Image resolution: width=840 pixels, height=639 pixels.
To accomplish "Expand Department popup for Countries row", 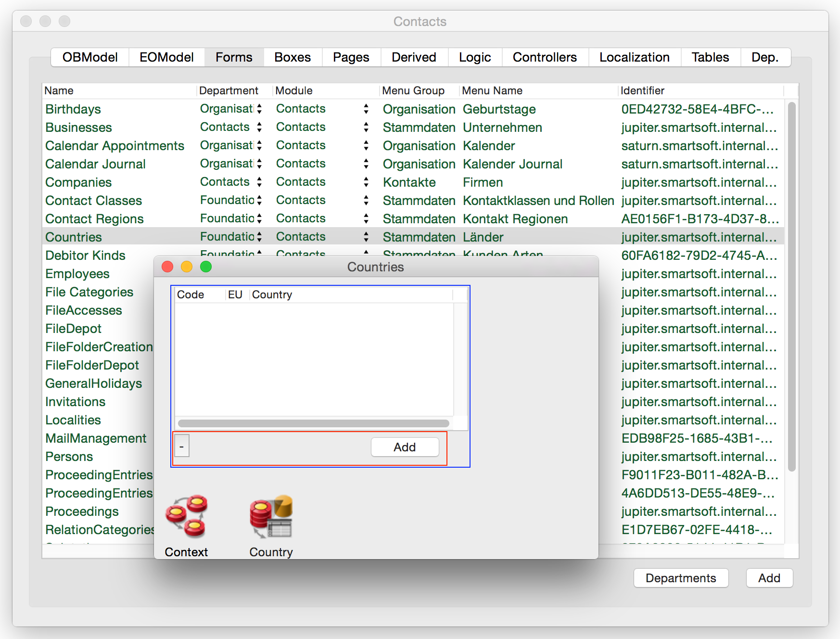I will pyautogui.click(x=259, y=237).
